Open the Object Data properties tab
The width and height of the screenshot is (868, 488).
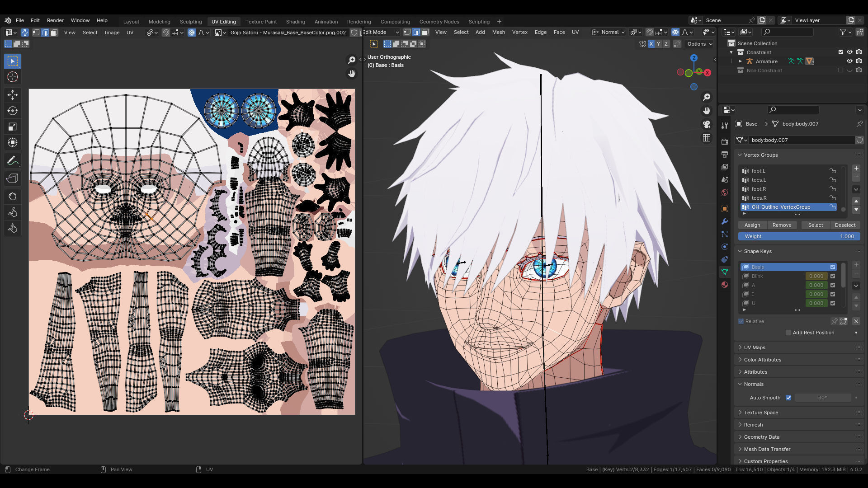pos(725,272)
